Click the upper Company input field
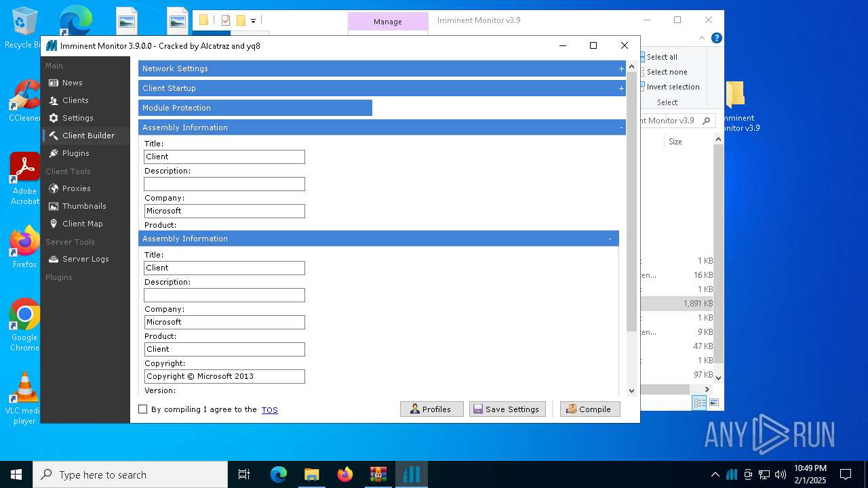 point(224,211)
